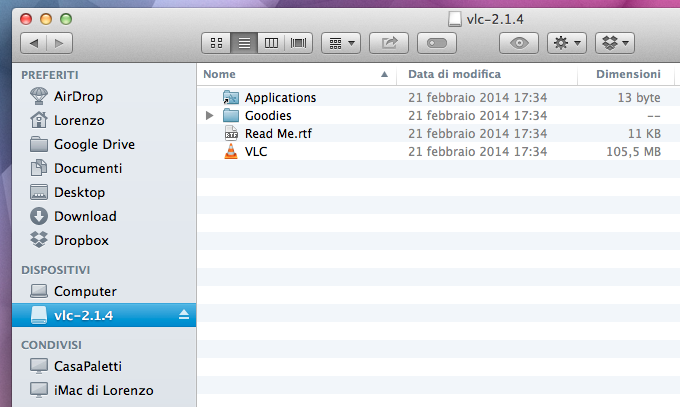
Task: Click the Computer laptop sidebar icon
Action: [x=39, y=291]
